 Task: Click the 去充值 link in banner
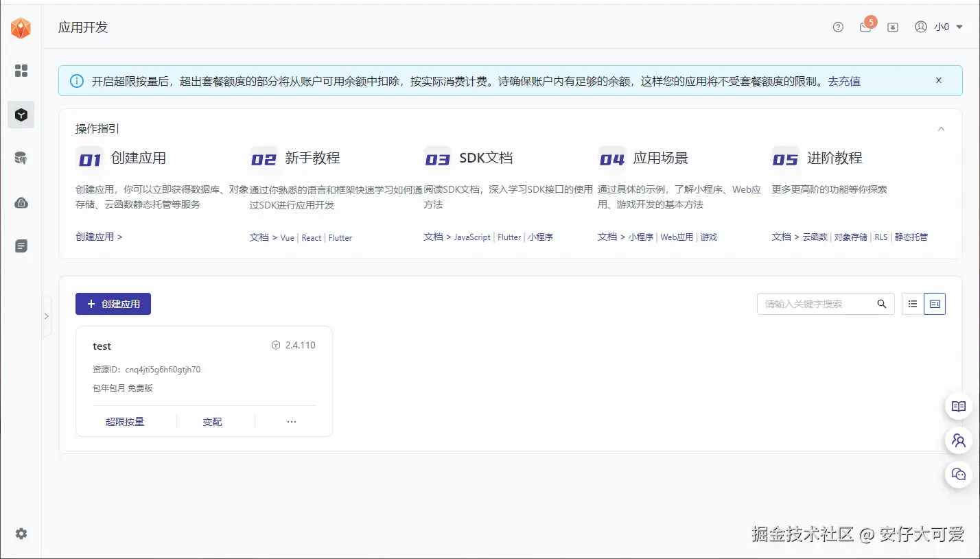(844, 81)
